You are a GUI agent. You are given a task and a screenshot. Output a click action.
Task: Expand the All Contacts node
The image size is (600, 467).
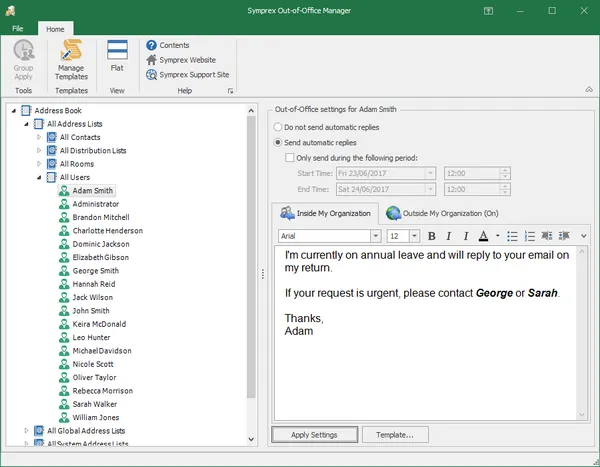click(39, 137)
